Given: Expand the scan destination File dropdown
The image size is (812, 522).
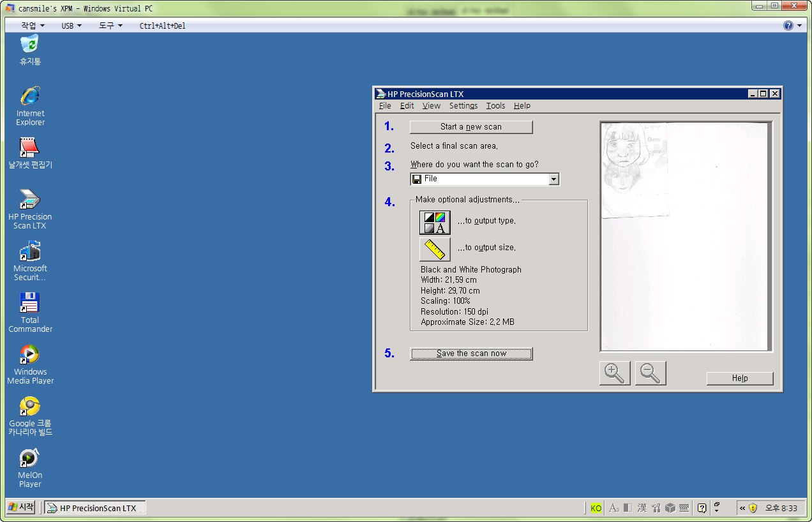Looking at the screenshot, I should point(553,179).
